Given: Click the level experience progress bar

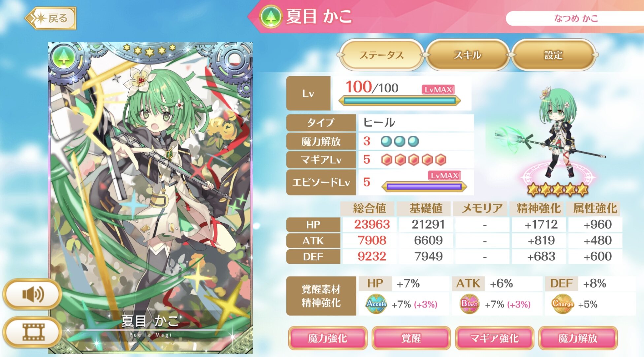Looking at the screenshot, I should (x=400, y=101).
